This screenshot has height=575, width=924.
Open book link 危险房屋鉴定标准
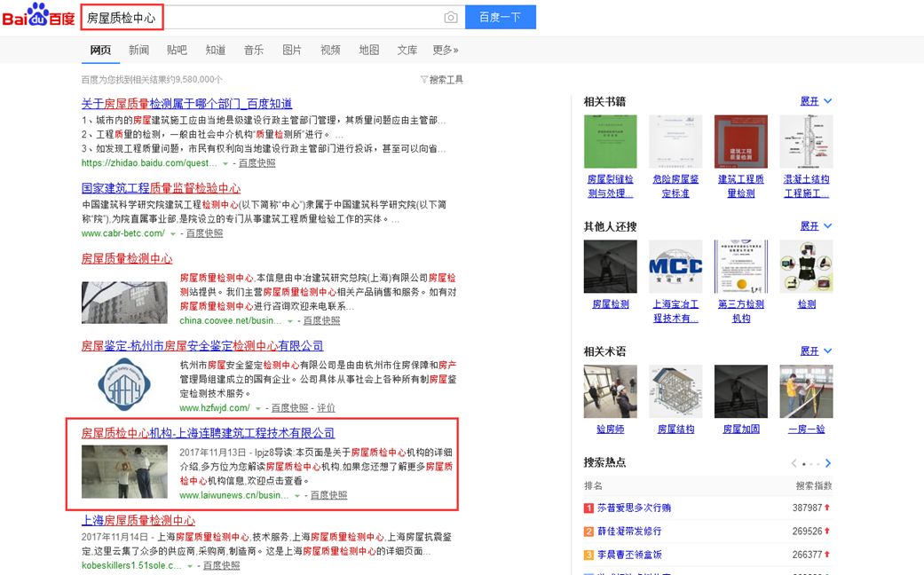(x=675, y=186)
